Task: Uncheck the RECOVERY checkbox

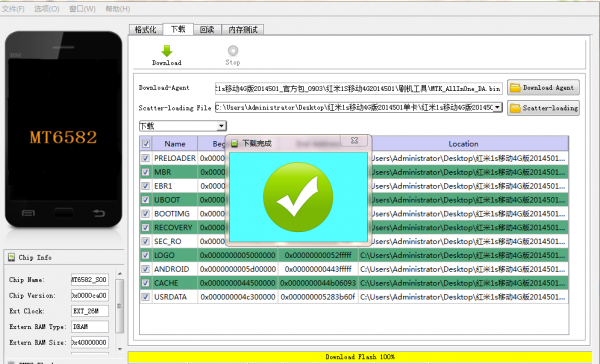Action: coord(145,227)
